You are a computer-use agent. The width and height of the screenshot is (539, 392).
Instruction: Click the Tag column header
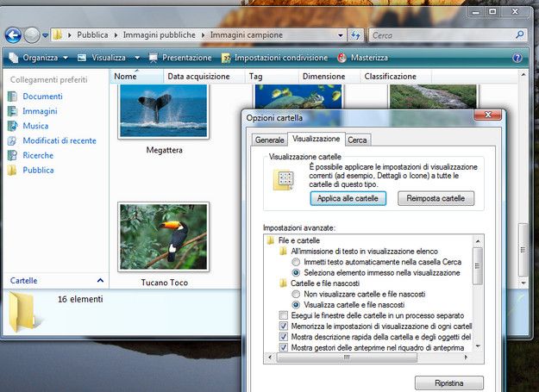pos(272,76)
